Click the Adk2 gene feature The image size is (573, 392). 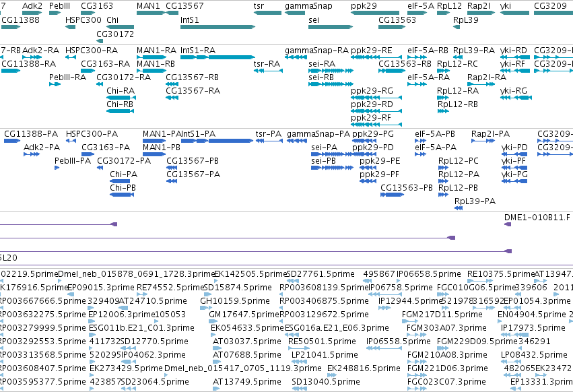(32, 13)
